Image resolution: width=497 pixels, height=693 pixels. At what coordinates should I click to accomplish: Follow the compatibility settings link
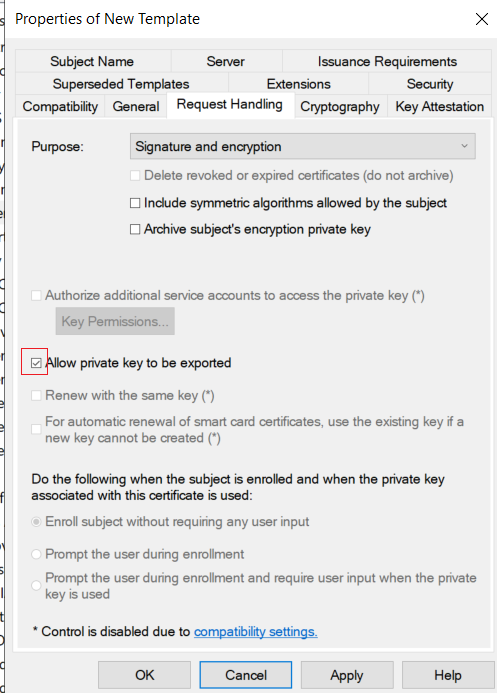click(256, 632)
